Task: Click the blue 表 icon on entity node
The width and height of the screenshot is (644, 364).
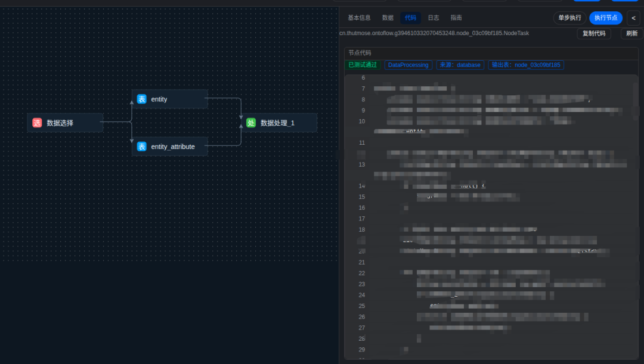Action: pos(141,99)
